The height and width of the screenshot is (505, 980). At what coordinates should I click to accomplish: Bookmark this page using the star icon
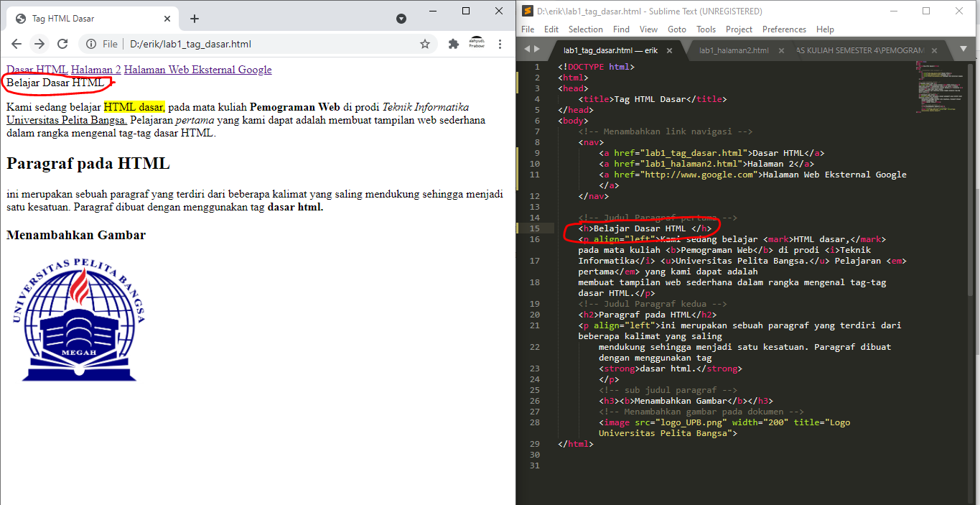pyautogui.click(x=426, y=43)
